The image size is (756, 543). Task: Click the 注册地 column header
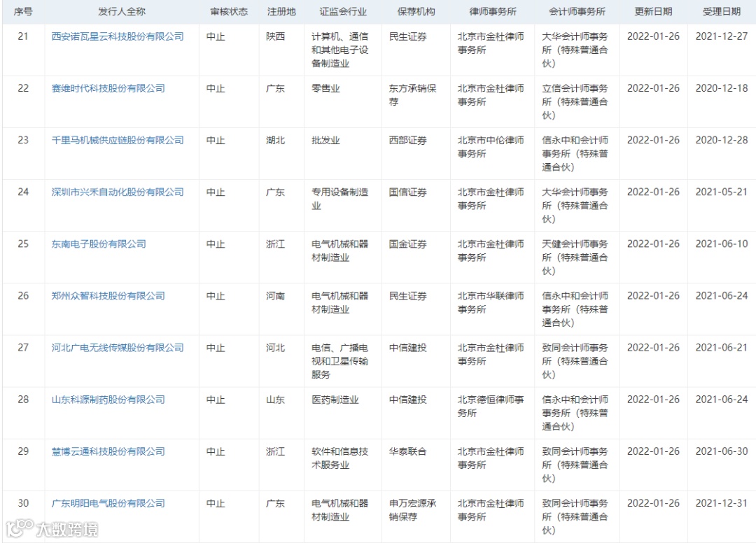point(281,12)
